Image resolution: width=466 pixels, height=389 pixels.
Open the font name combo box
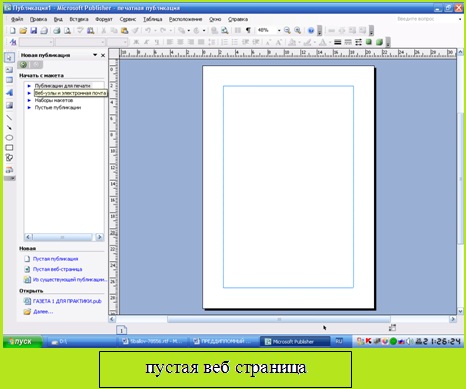click(80, 42)
